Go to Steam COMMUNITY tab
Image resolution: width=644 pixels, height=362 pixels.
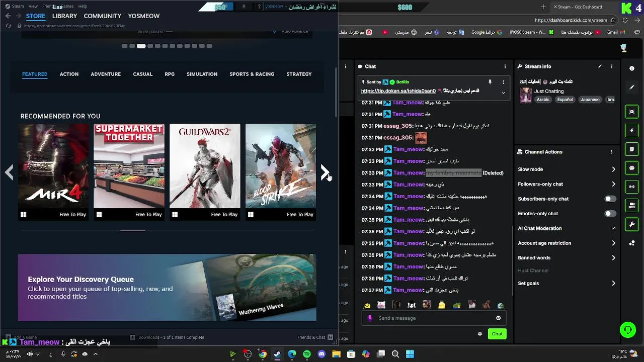(x=103, y=16)
